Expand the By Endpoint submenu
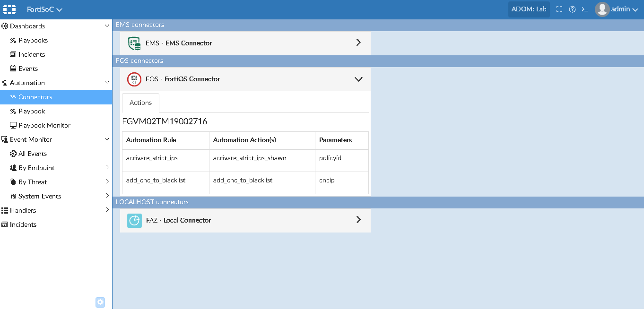This screenshot has height=310, width=644. click(x=107, y=168)
